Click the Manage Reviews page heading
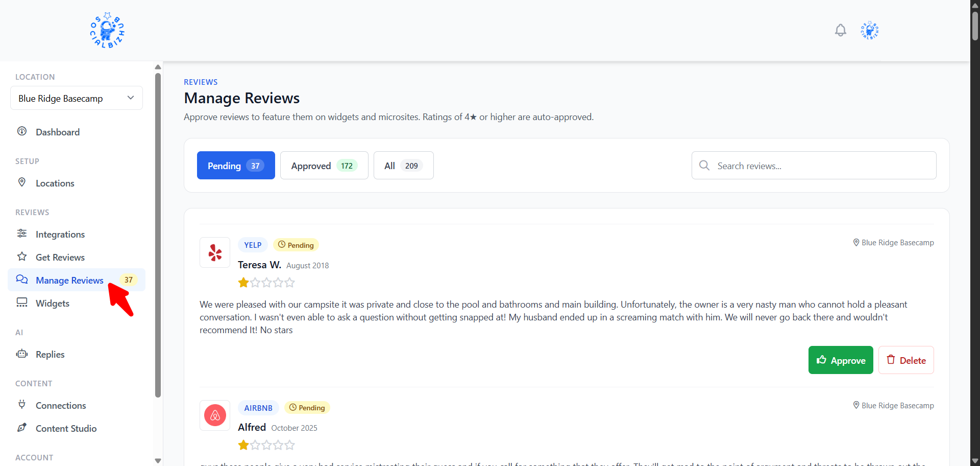980x466 pixels. 242,98
